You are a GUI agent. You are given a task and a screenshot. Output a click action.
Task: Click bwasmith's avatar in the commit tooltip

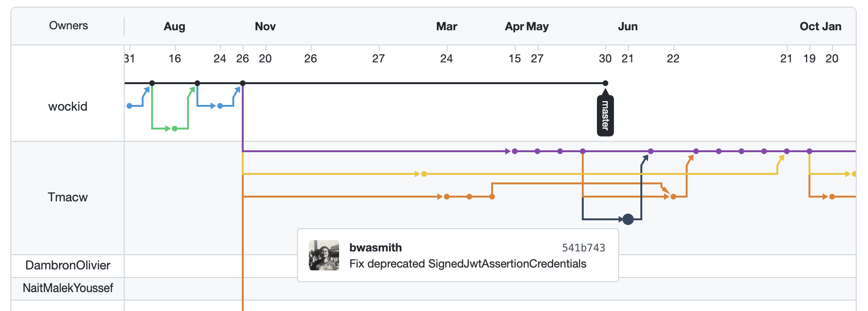(324, 255)
